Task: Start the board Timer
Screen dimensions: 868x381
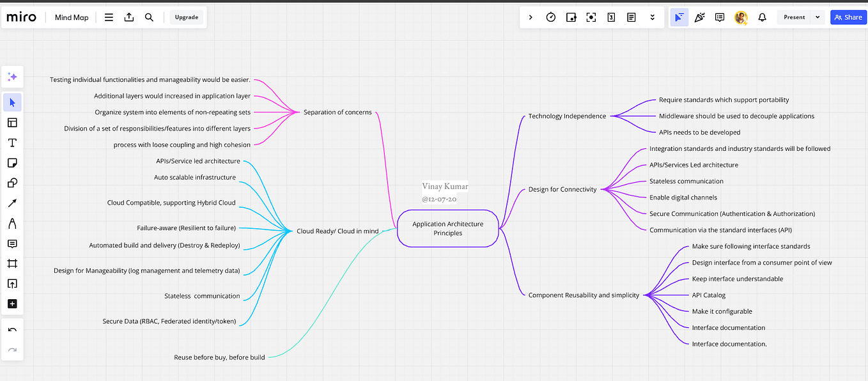Action: [550, 17]
